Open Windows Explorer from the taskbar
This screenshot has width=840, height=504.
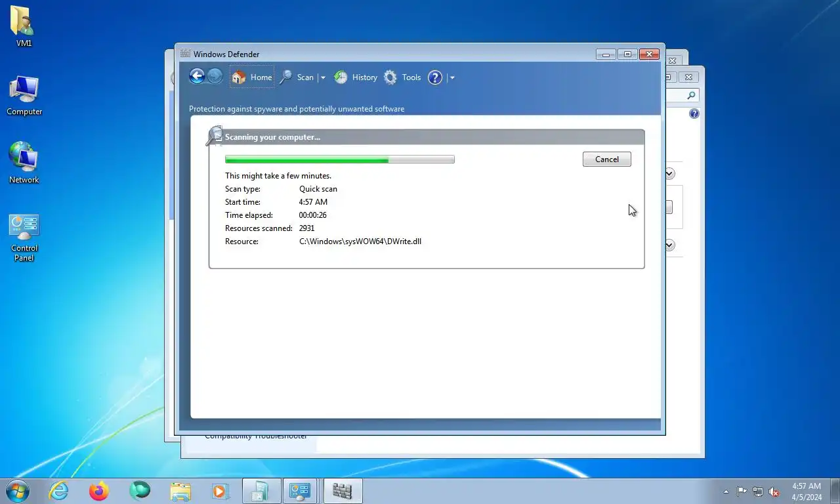(x=180, y=491)
